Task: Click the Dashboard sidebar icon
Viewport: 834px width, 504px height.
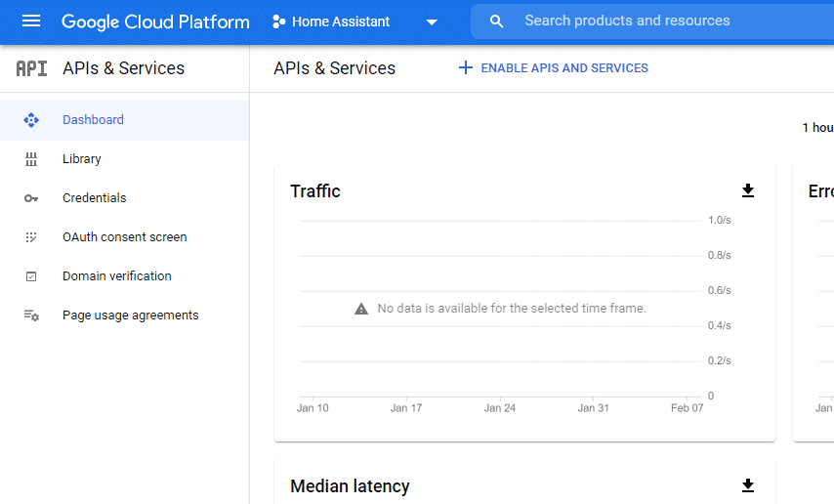Action: [x=31, y=120]
